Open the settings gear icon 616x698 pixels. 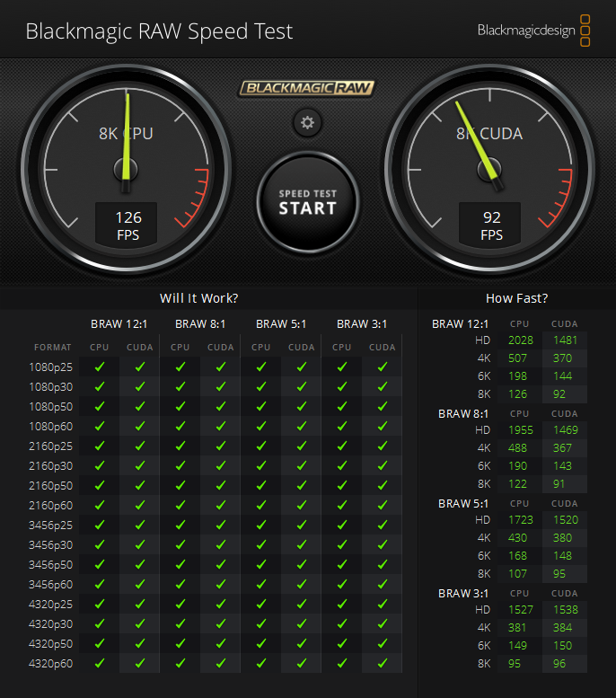coord(307,122)
